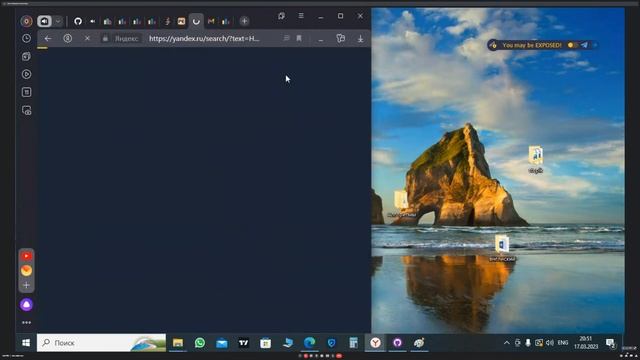Viewport: 640px width, 360px height.
Task: Open a new tab with the plus button
Action: coord(244,21)
